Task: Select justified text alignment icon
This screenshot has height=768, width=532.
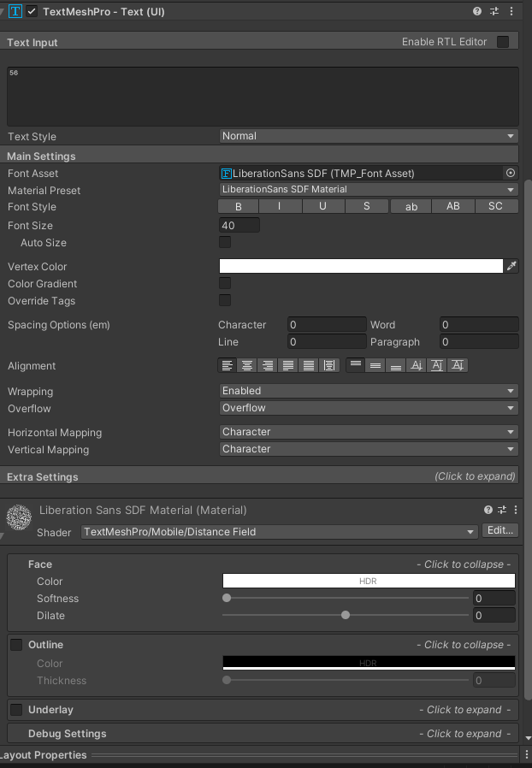Action: (x=288, y=365)
